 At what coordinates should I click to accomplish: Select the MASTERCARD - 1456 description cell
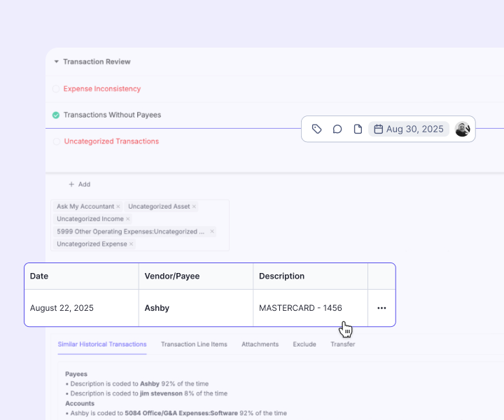point(311,308)
